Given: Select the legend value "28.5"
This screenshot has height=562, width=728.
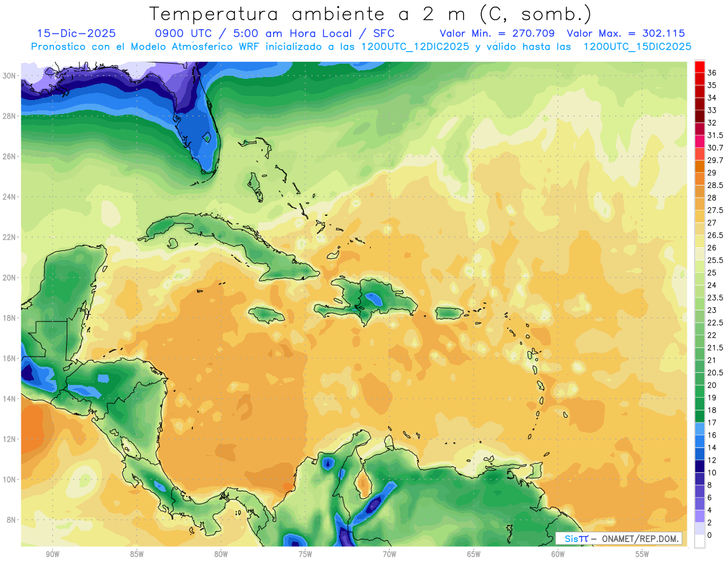Looking at the screenshot, I should click(715, 185).
